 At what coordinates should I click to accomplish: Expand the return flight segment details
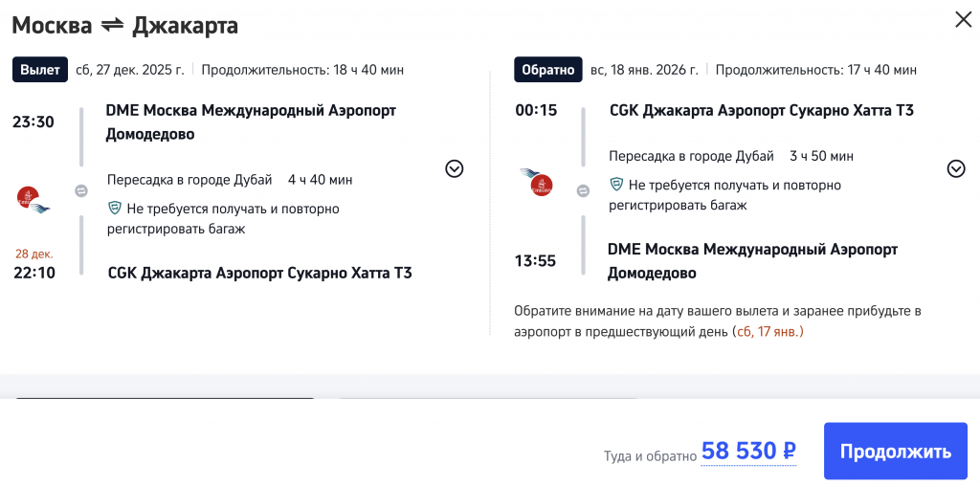[x=955, y=168]
